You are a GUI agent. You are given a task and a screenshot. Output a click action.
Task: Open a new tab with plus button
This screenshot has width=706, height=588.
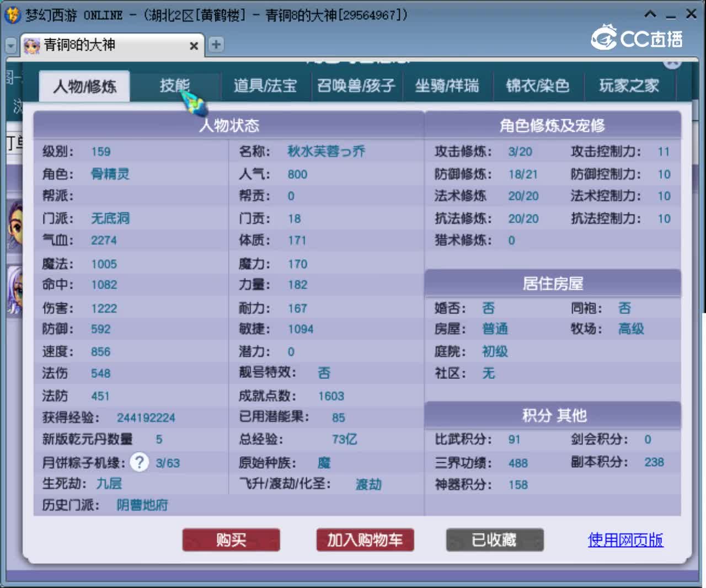[x=216, y=45]
